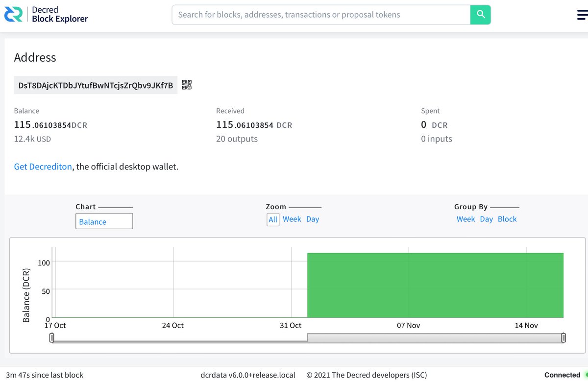Image resolution: width=588 pixels, height=382 pixels.
Task: Set zoom to Day
Action: click(x=313, y=219)
